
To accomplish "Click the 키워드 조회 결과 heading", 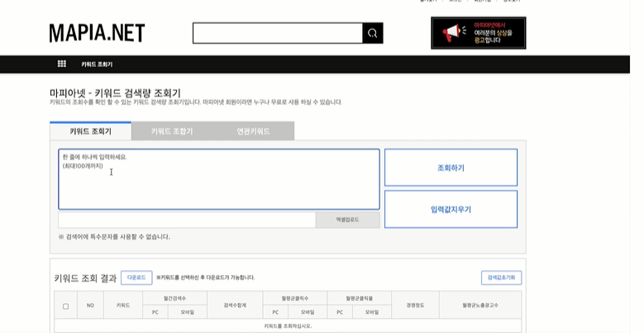I will pos(85,278).
